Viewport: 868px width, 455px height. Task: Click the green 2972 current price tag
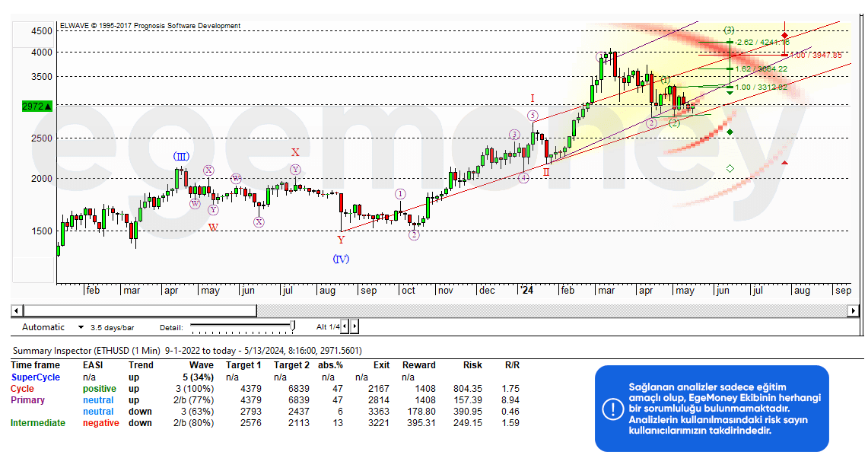[37, 107]
